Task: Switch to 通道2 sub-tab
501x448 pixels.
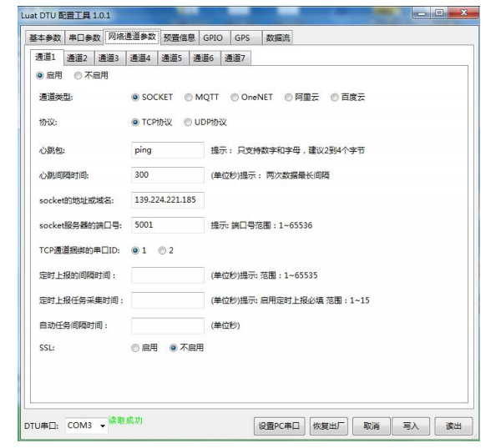Action: click(77, 58)
